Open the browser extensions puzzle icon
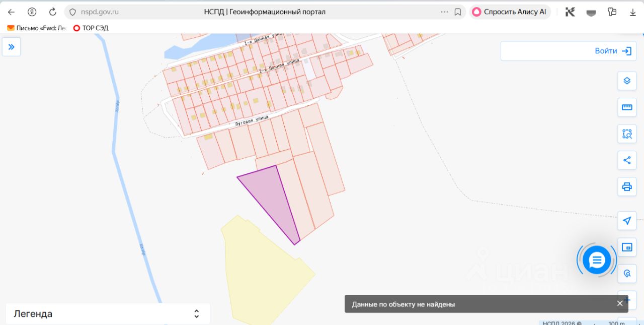 click(612, 12)
